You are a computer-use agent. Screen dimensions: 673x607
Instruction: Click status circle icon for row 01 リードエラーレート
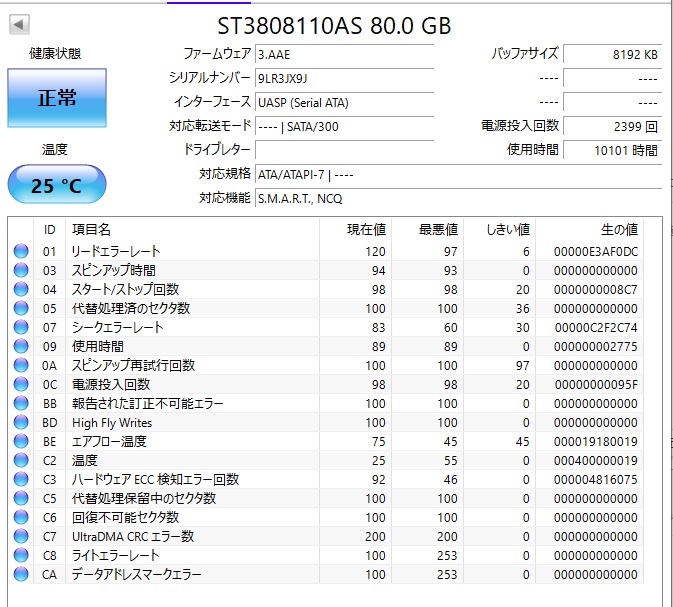point(21,251)
